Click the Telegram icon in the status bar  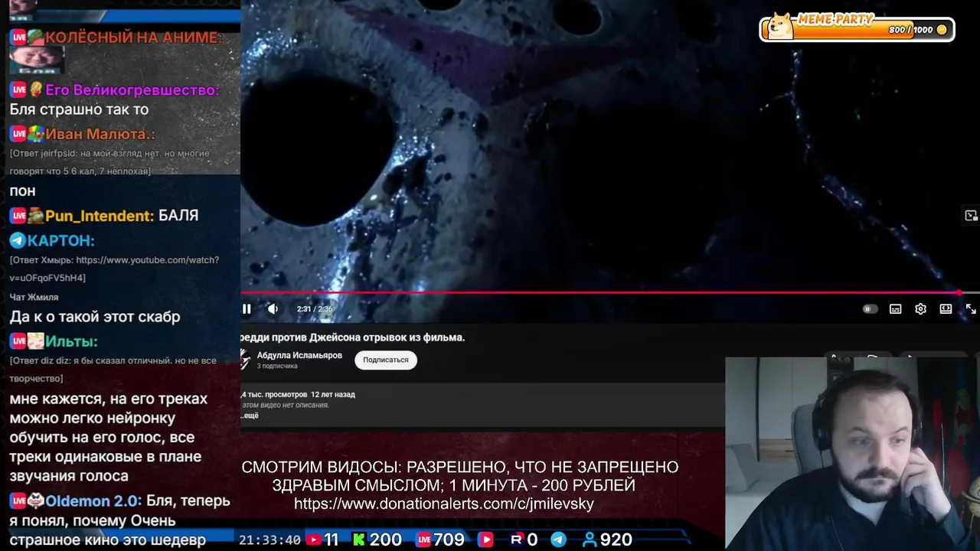[558, 540]
